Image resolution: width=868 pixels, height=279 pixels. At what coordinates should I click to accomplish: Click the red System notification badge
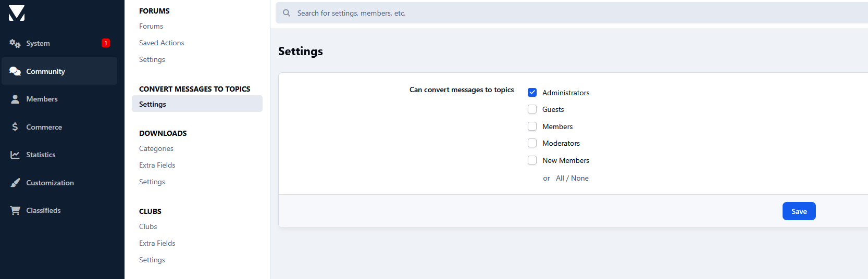point(106,43)
